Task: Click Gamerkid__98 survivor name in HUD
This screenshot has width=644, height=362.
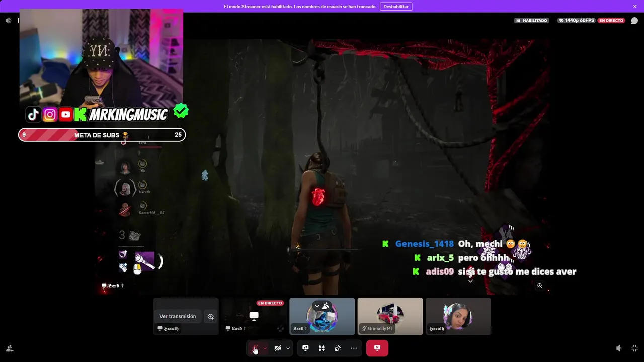Action: (151, 212)
